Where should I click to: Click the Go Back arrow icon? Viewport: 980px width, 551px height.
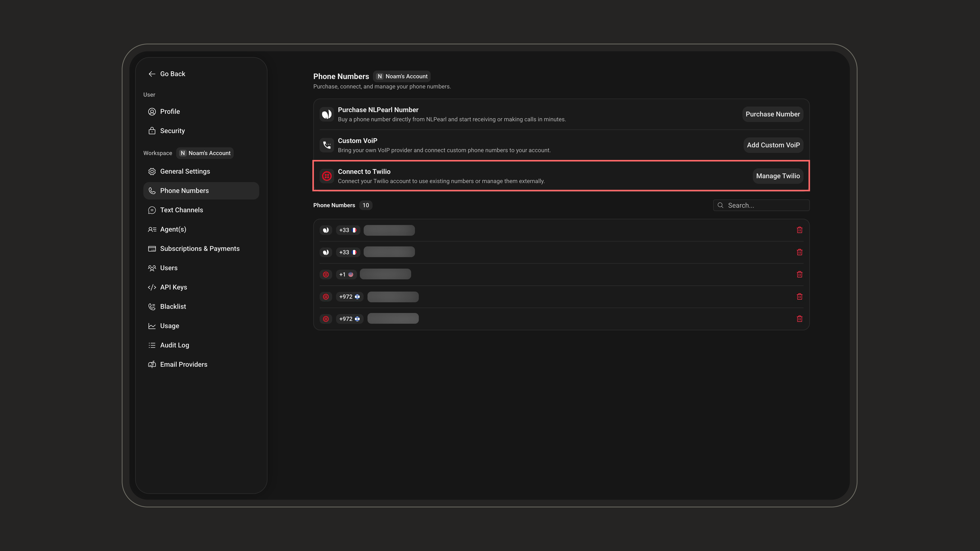tap(152, 74)
